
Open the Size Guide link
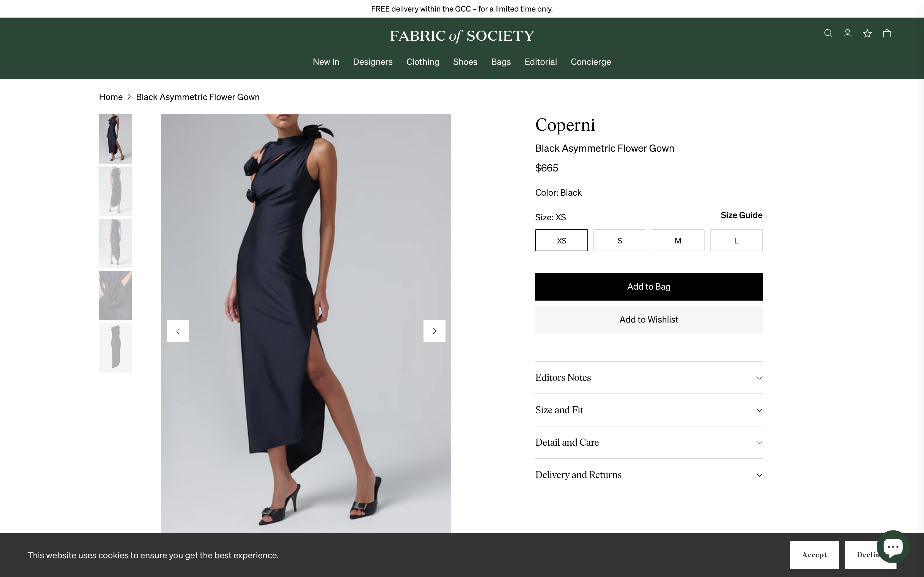tap(741, 215)
